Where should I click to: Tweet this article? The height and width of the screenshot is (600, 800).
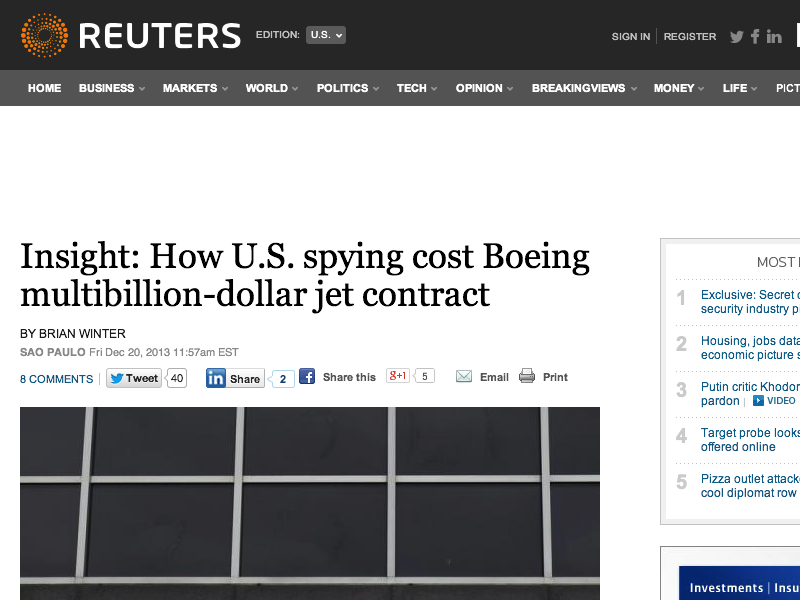pyautogui.click(x=134, y=378)
